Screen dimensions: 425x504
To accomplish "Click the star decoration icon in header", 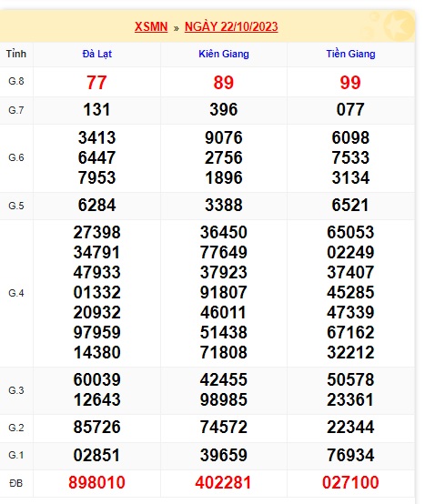I will click(x=399, y=25).
